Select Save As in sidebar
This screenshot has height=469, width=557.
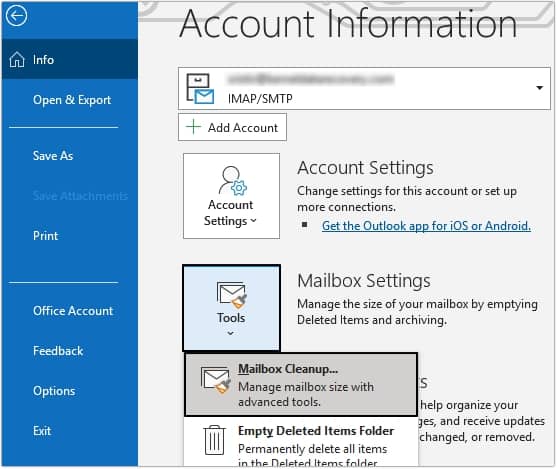[53, 156]
